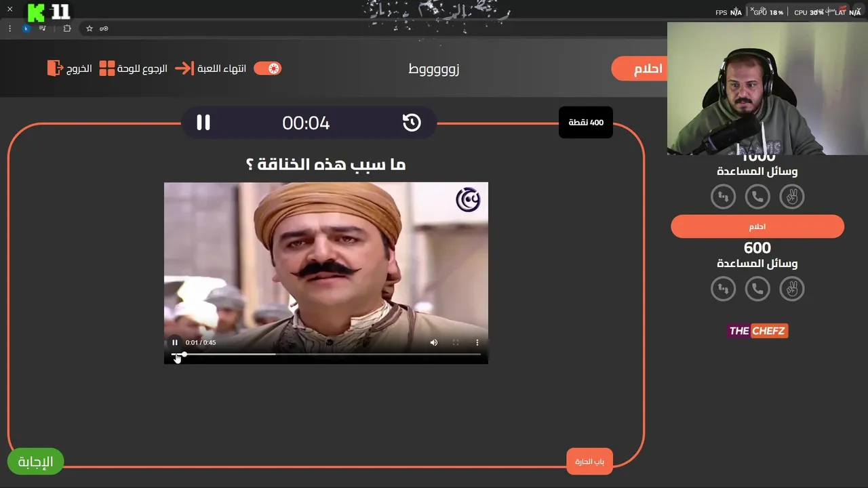Open fullscreen for the video clip
The height and width of the screenshot is (488, 868).
tap(456, 342)
